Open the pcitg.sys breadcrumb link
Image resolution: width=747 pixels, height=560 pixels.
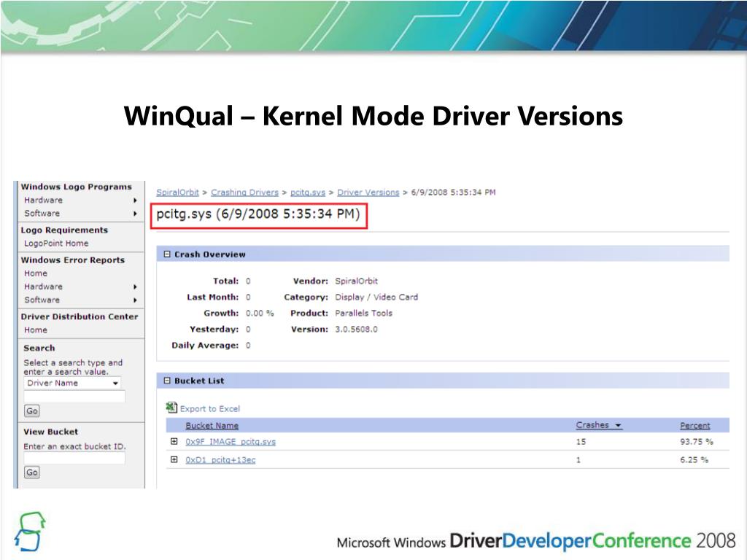pyautogui.click(x=308, y=192)
